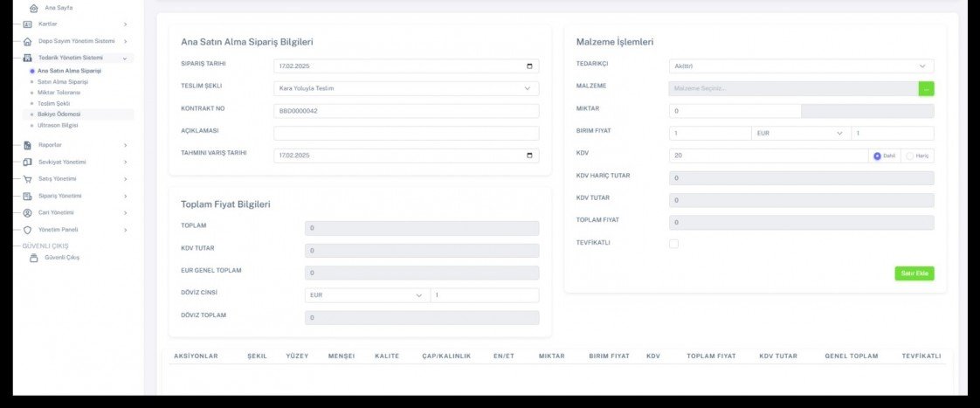980x408 pixels.
Task: Select the Dahil KDV radio button
Action: (x=877, y=156)
